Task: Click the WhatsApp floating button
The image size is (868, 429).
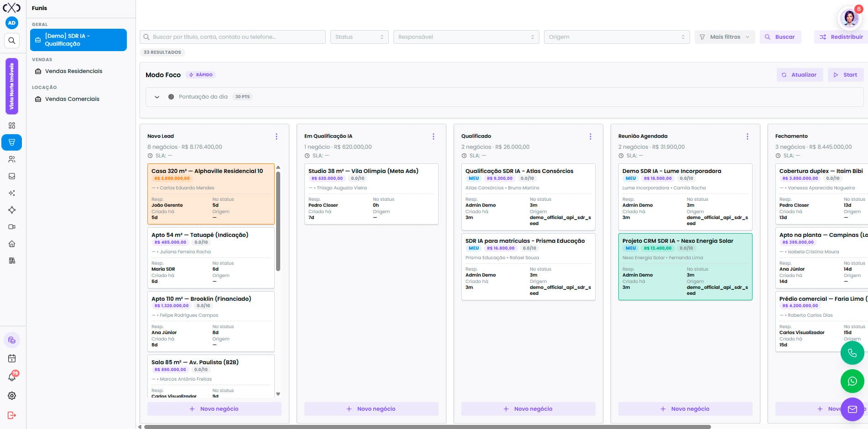Action: tap(852, 381)
